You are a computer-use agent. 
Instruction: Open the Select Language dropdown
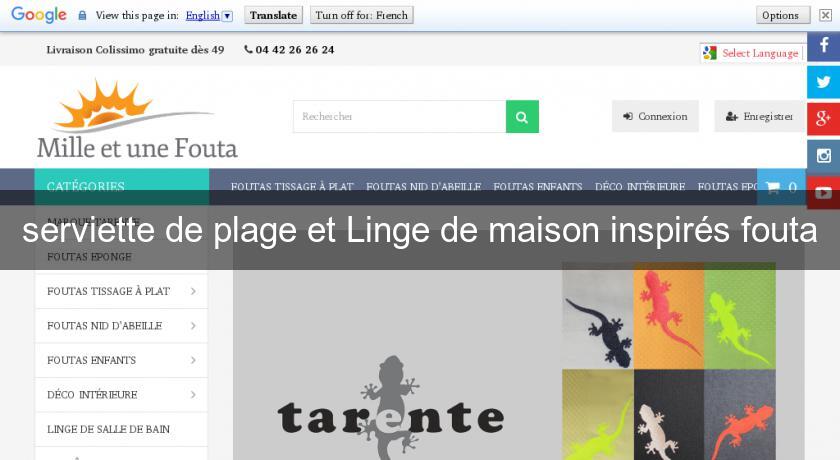click(753, 53)
